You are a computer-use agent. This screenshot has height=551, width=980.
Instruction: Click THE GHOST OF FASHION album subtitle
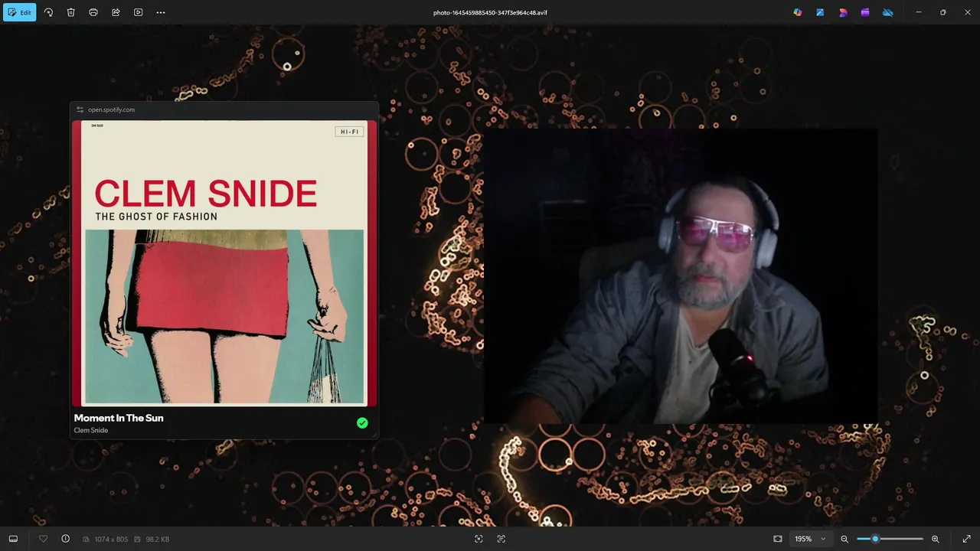point(156,217)
